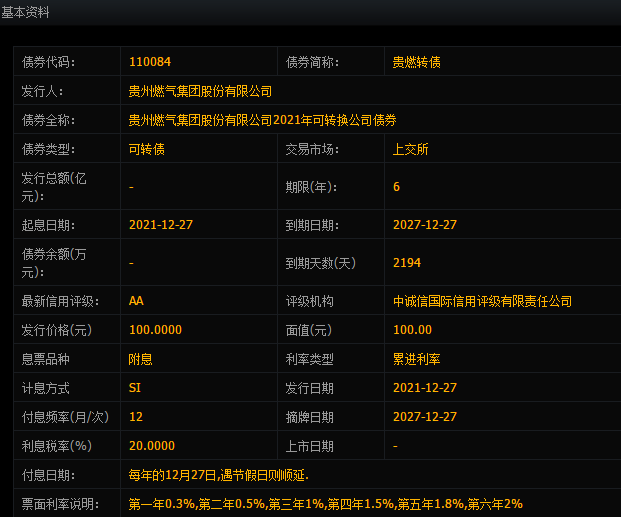Click the 发行人 label
The height and width of the screenshot is (517, 621).
[42, 91]
